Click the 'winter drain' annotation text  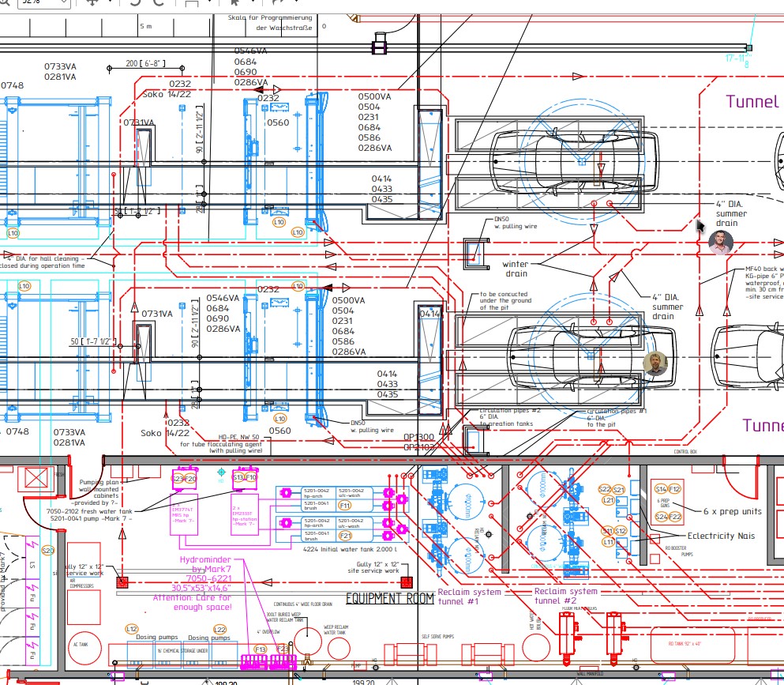[516, 269]
